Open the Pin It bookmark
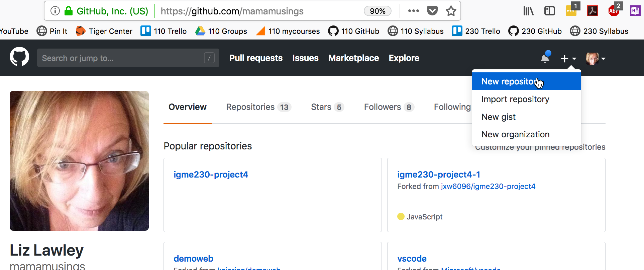Image resolution: width=644 pixels, height=270 pixels. coord(52,31)
